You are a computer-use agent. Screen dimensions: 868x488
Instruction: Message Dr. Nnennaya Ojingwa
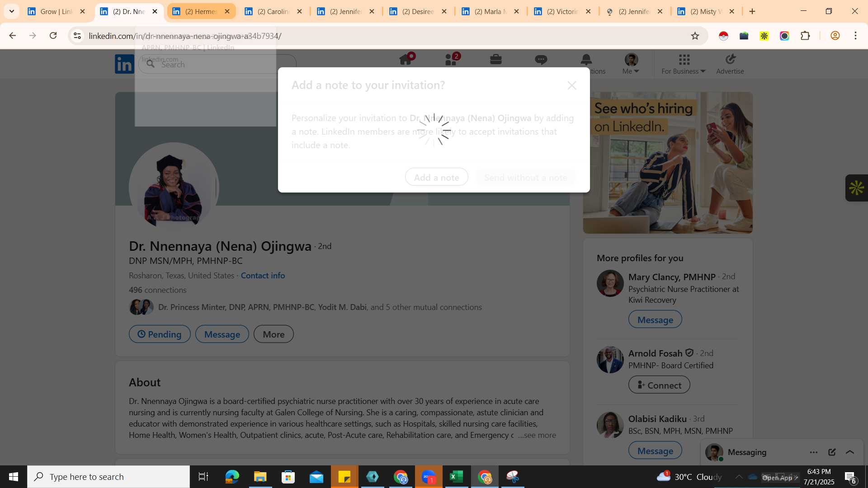(x=222, y=334)
